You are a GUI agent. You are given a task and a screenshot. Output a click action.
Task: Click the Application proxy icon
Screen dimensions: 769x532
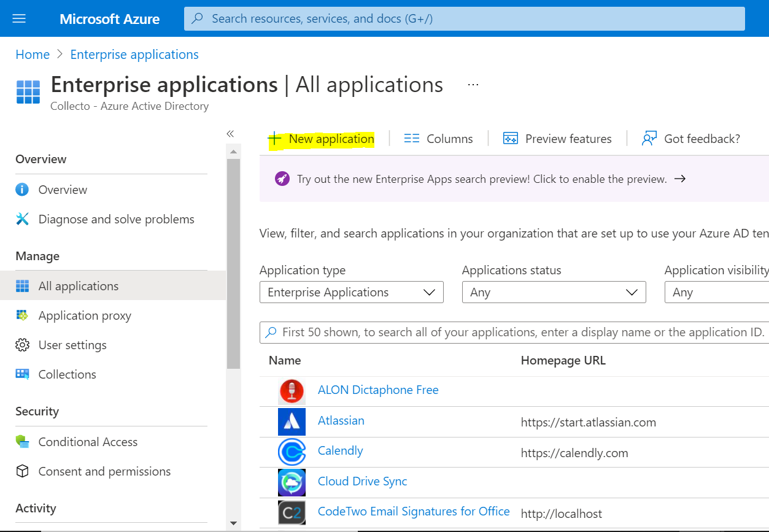22,315
